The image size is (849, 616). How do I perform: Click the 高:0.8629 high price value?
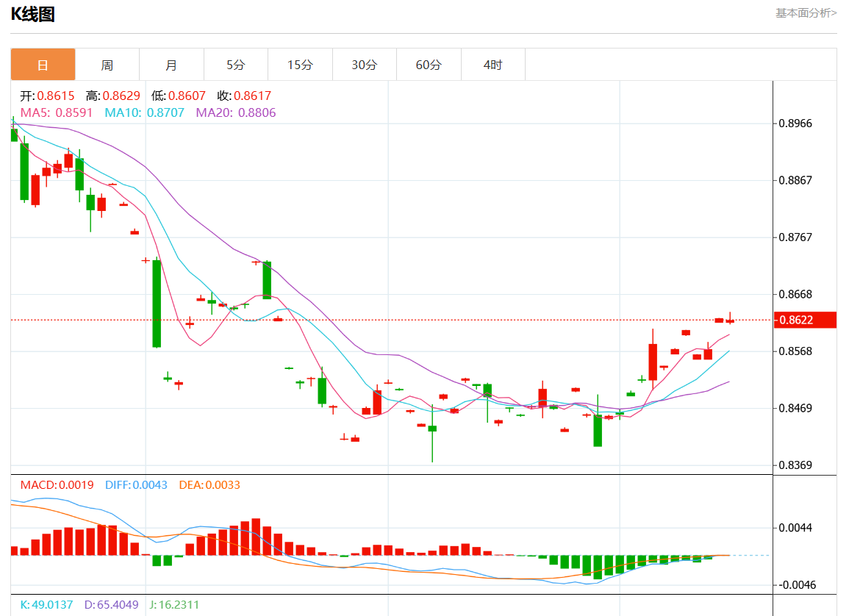coord(112,96)
